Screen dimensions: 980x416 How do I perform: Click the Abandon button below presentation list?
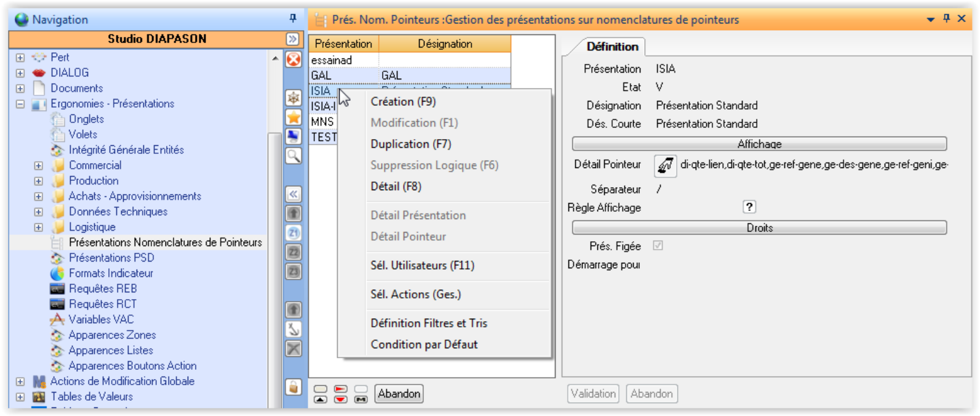tap(399, 394)
